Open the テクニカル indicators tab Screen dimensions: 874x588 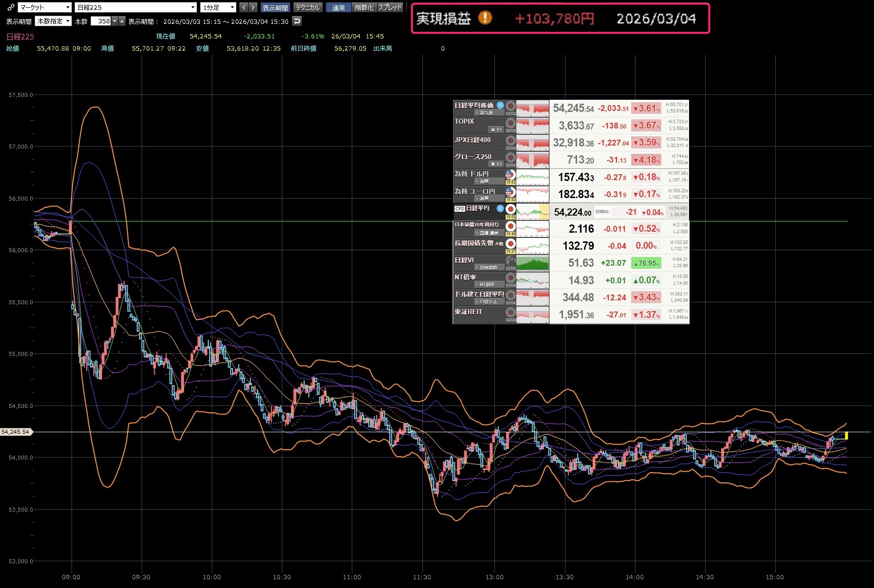[308, 7]
